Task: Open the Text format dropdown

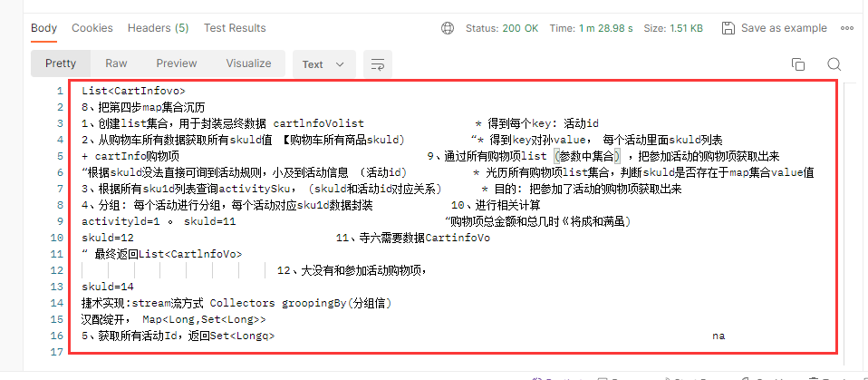Action: click(x=323, y=64)
